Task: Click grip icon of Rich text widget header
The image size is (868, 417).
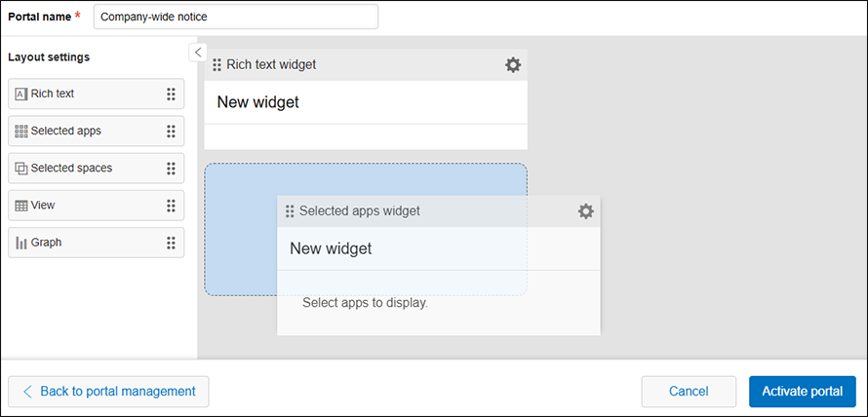Action: point(217,65)
